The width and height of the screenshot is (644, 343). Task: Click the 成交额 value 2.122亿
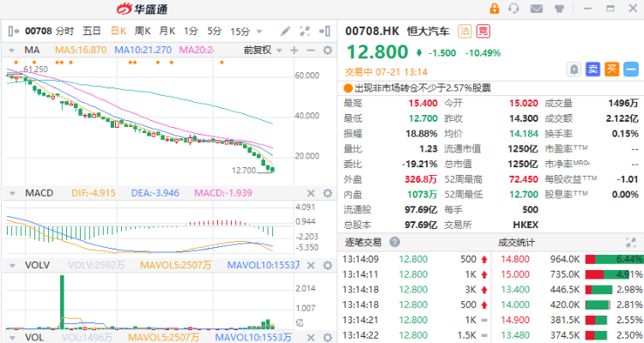point(623,118)
